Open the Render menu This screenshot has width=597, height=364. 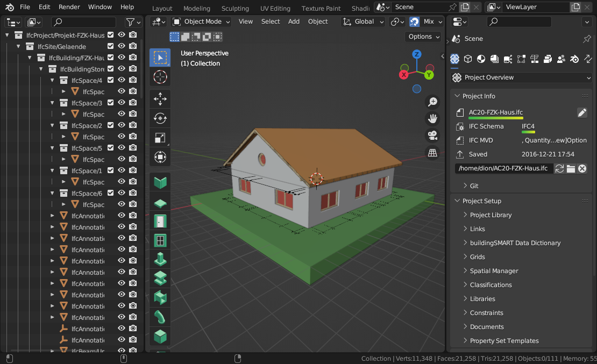(x=69, y=7)
